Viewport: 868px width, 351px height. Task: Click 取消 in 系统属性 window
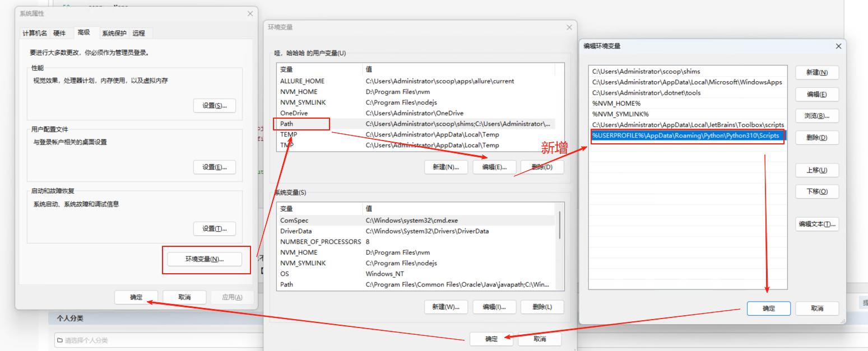(184, 297)
